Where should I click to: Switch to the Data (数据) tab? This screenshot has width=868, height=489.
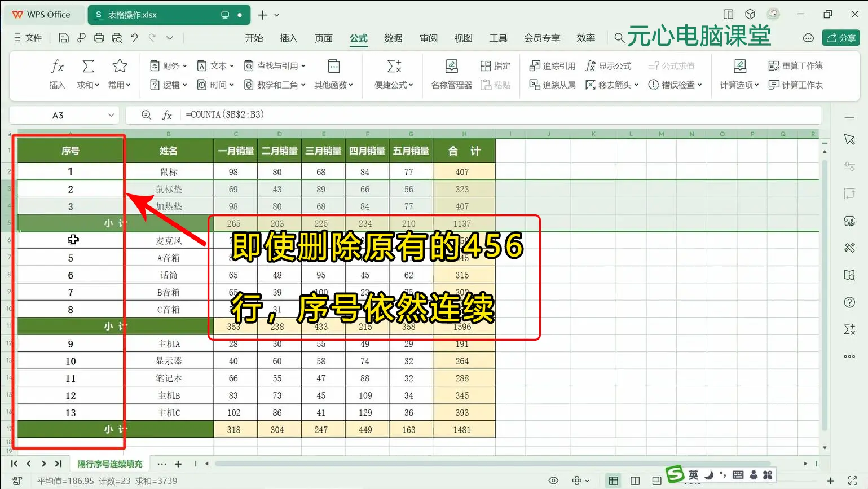click(x=393, y=38)
